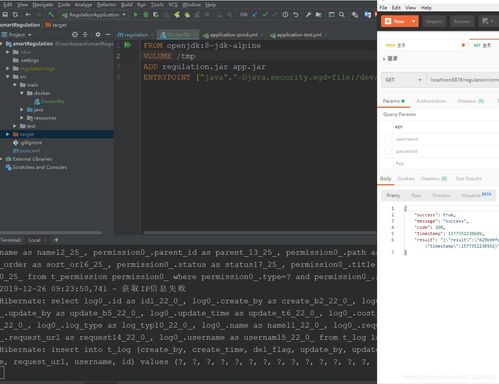This screenshot has width=499, height=384.
Task: Hide the Project panel with minus icon
Action: click(x=108, y=35)
